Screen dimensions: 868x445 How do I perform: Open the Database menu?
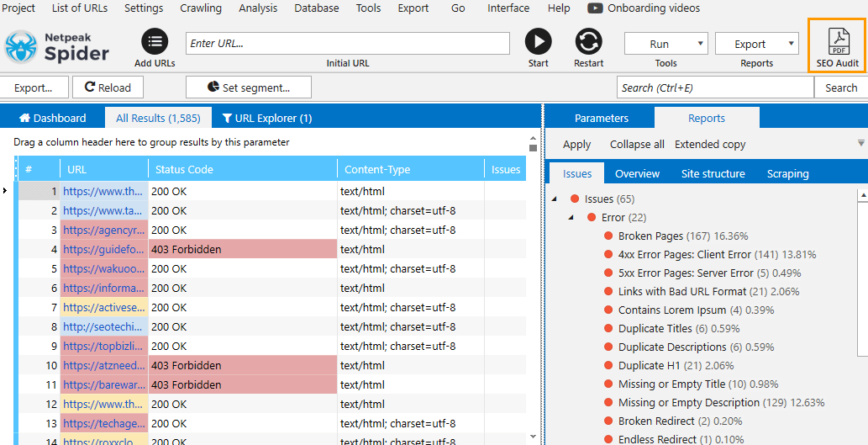pos(317,8)
